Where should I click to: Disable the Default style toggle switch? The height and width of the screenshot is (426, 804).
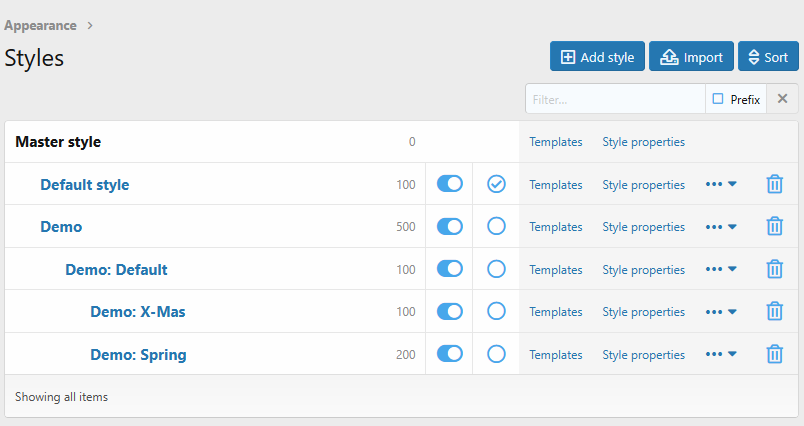point(450,184)
